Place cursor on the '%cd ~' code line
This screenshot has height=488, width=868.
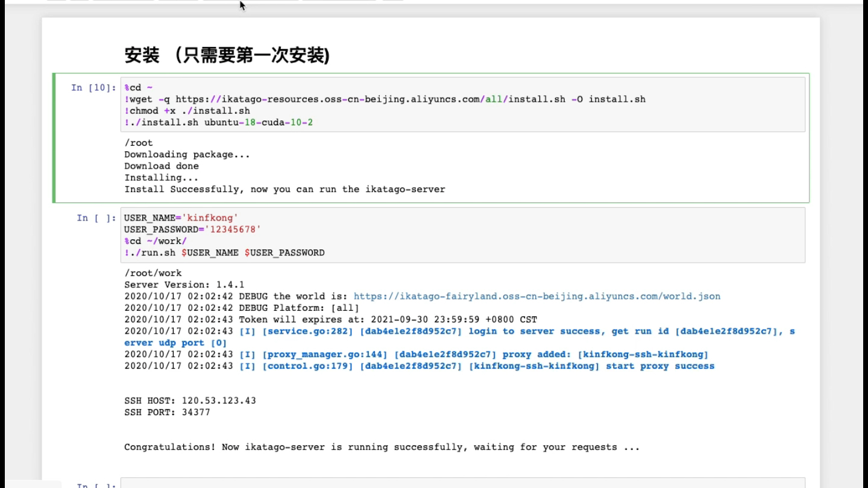pyautogui.click(x=139, y=88)
